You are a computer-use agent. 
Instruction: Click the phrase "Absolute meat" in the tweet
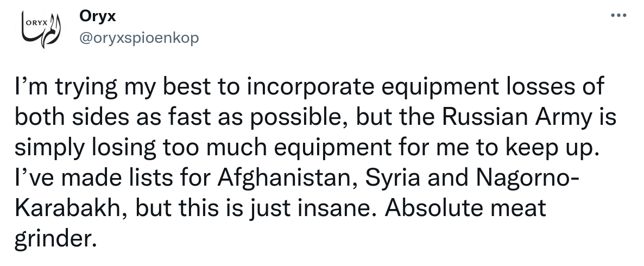click(x=465, y=208)
